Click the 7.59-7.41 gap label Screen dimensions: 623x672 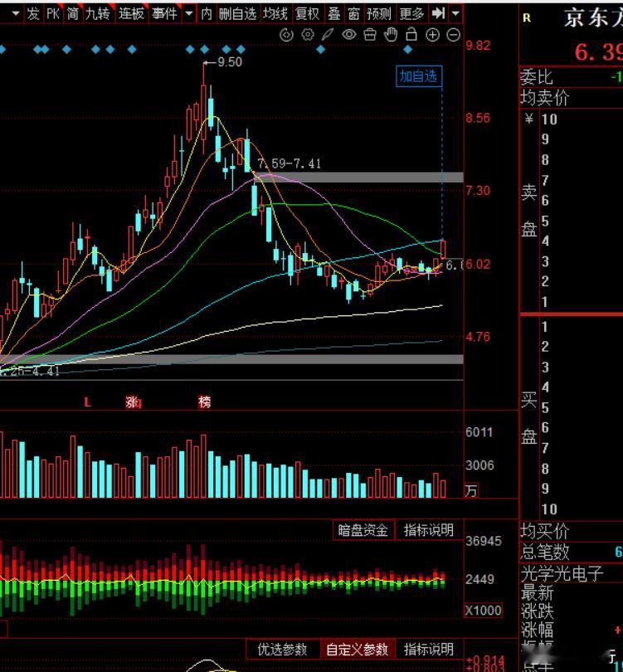290,163
